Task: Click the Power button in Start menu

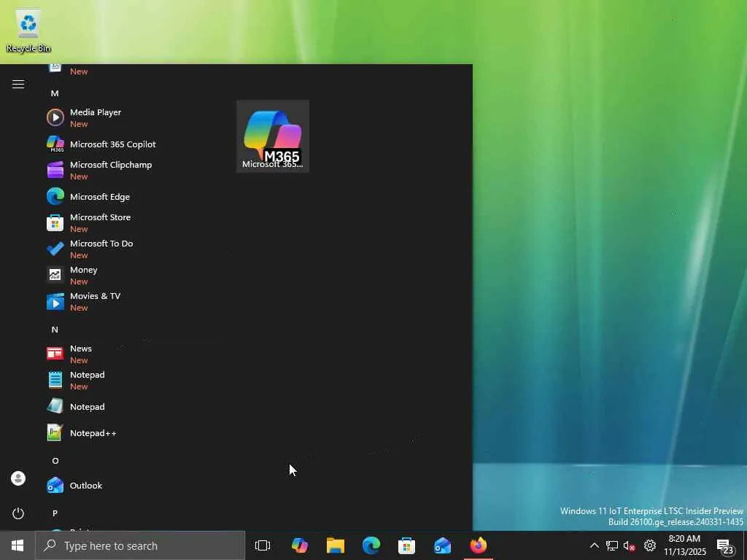Action: point(18,513)
